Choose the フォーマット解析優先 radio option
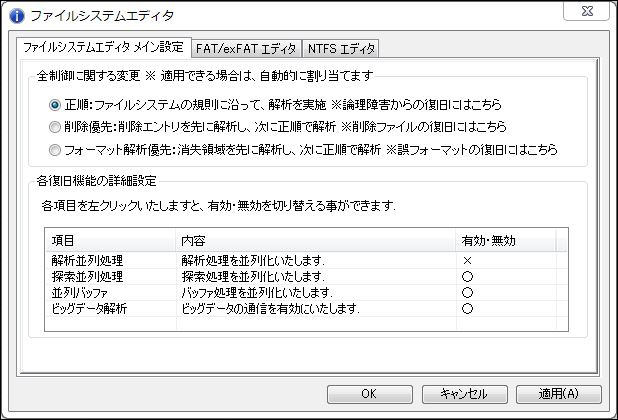618x420 pixels. click(55, 150)
